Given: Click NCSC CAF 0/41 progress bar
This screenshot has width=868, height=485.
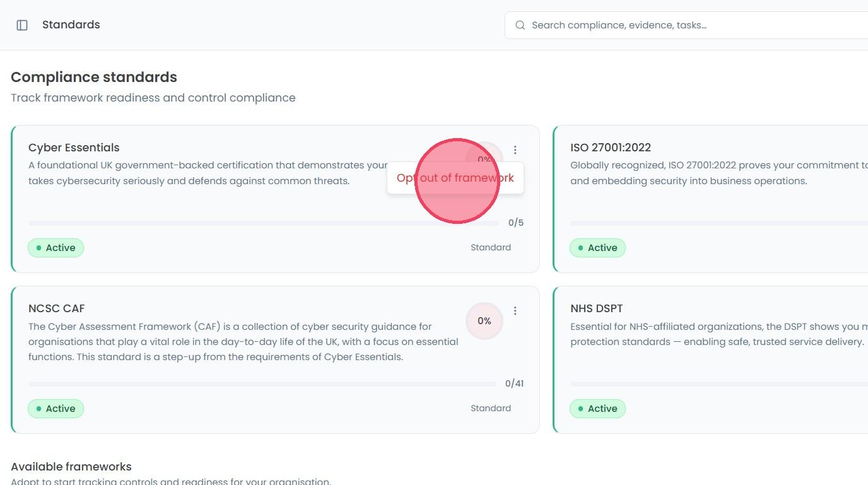Looking at the screenshot, I should pos(262,384).
